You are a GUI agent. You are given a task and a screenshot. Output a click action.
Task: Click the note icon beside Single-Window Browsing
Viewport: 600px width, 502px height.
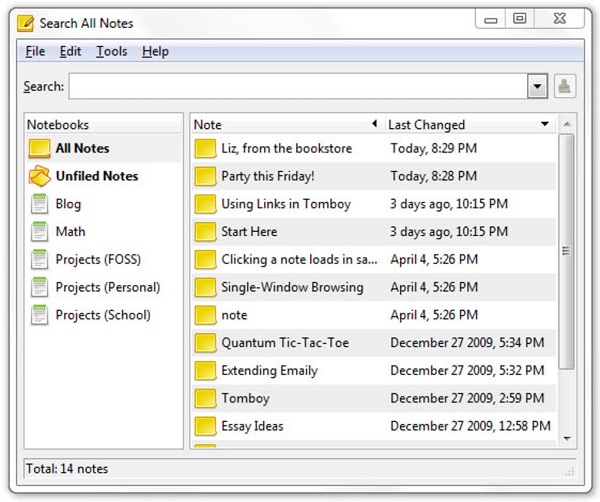click(205, 287)
